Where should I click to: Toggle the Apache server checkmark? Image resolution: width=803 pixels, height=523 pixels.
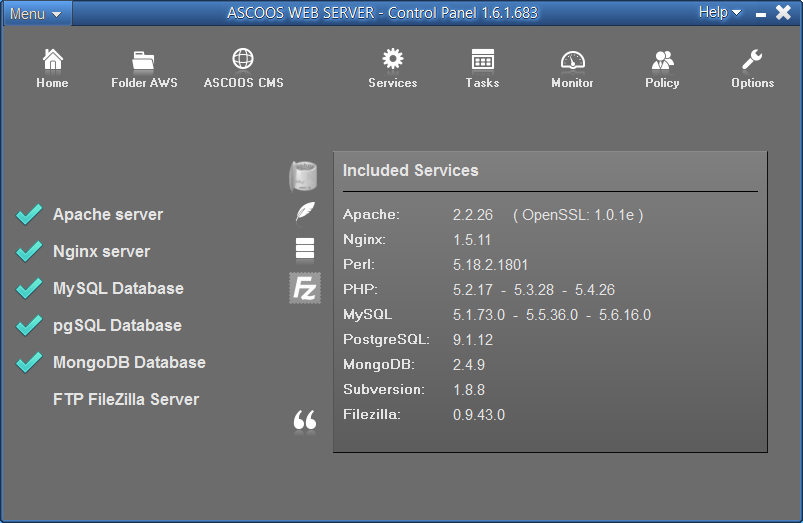(29, 214)
